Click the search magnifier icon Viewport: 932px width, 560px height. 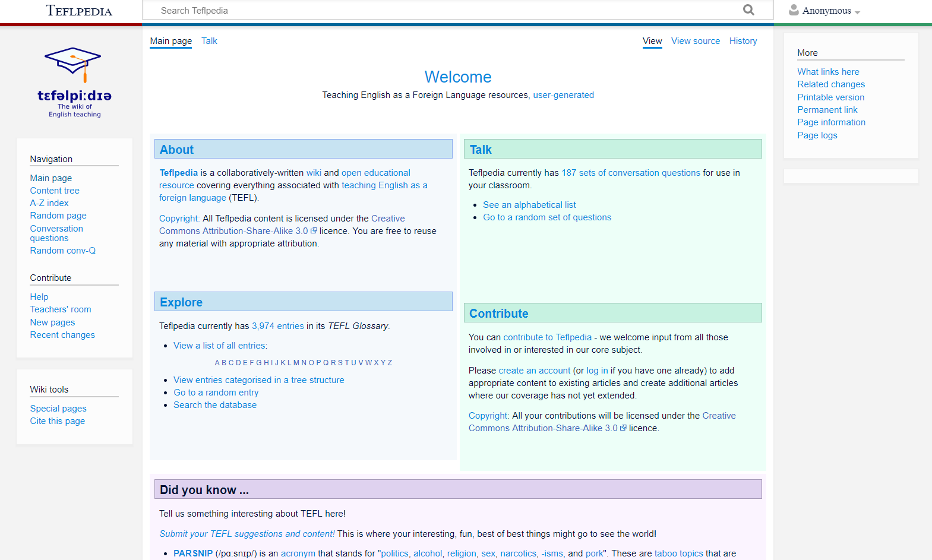[x=748, y=10]
